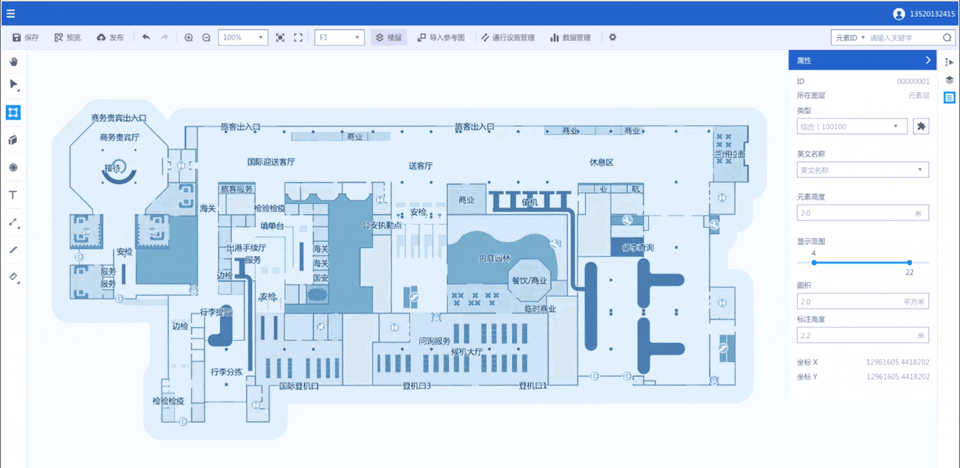
Task: Open 数据管理 data management
Action: 569,37
